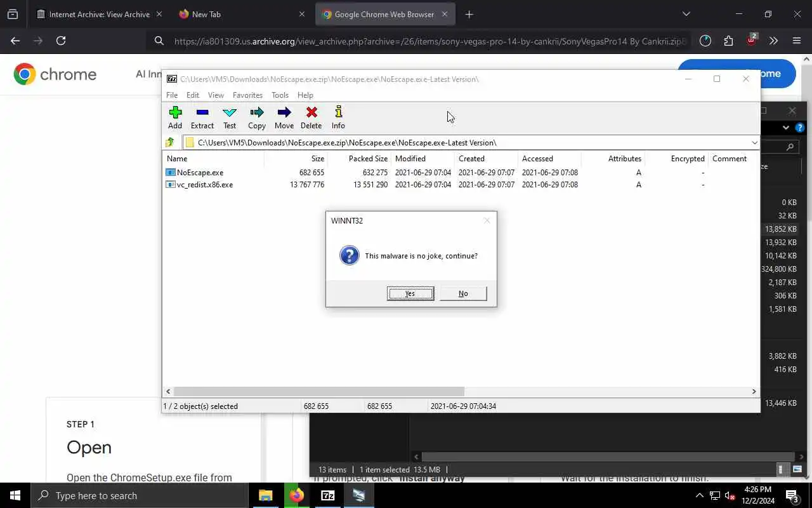
Task: Open the Help menu in 7-Zip
Action: 305,95
